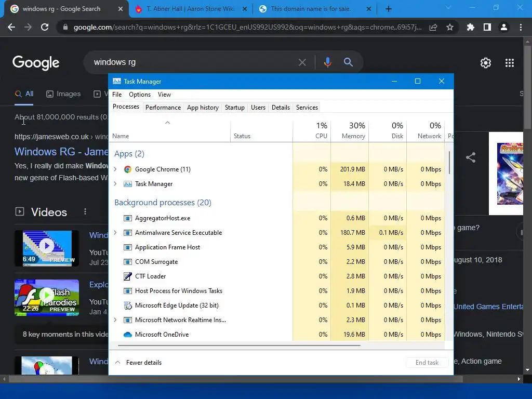The width and height of the screenshot is (532, 399).
Task: Open the Google apps grid icon
Action: click(510, 63)
